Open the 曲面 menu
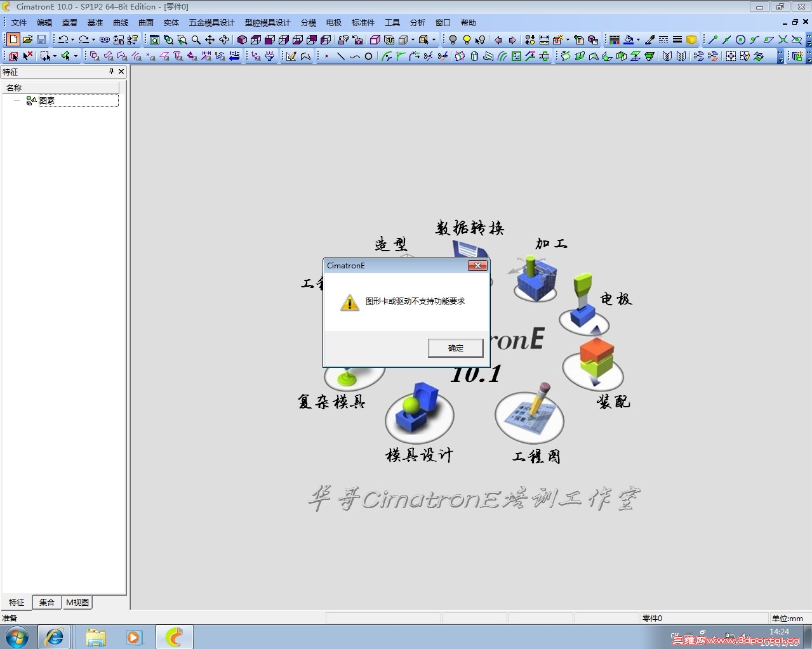This screenshot has width=812, height=649. (x=146, y=23)
